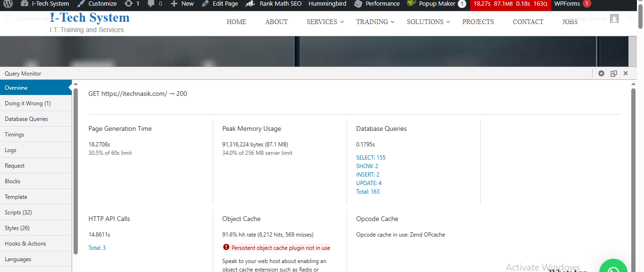Expand the SOLUTIONS menu chevron
The image size is (644, 272).
[448, 22]
